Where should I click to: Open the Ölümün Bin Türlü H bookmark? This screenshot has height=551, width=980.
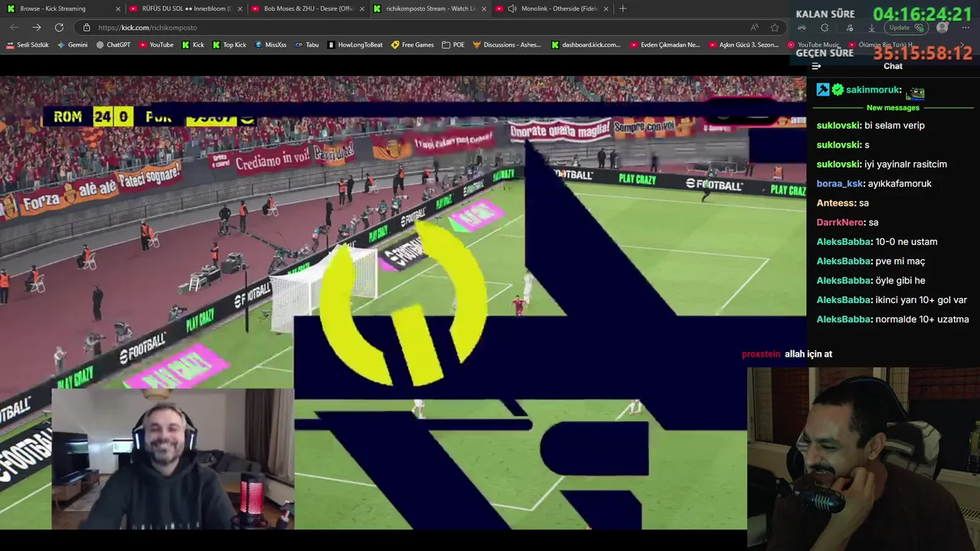pos(882,45)
